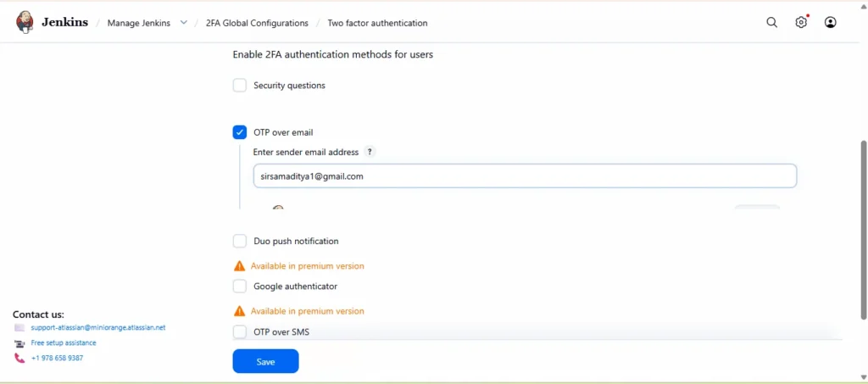Toggle the OTP over SMS checkbox

240,332
